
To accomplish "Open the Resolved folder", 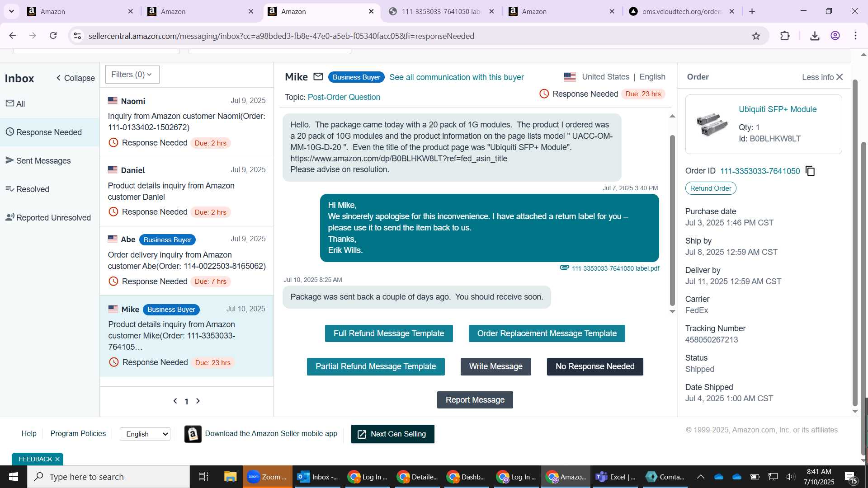I will [50, 189].
